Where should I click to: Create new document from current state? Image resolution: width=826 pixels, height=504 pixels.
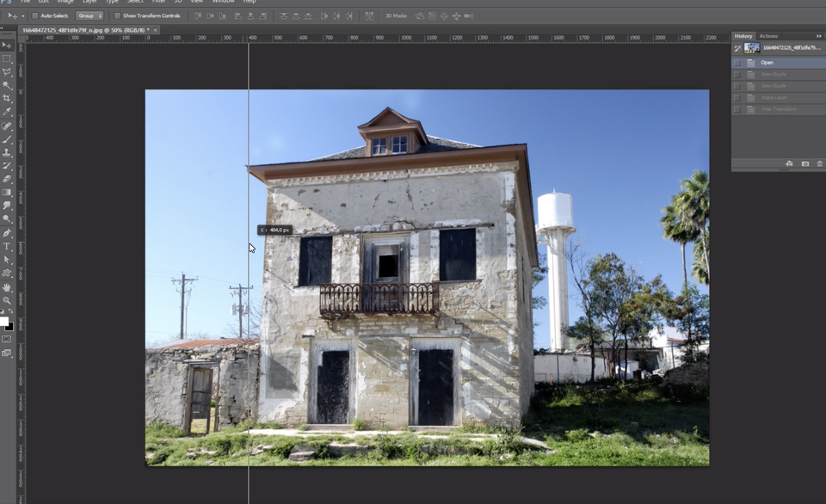[x=789, y=163]
